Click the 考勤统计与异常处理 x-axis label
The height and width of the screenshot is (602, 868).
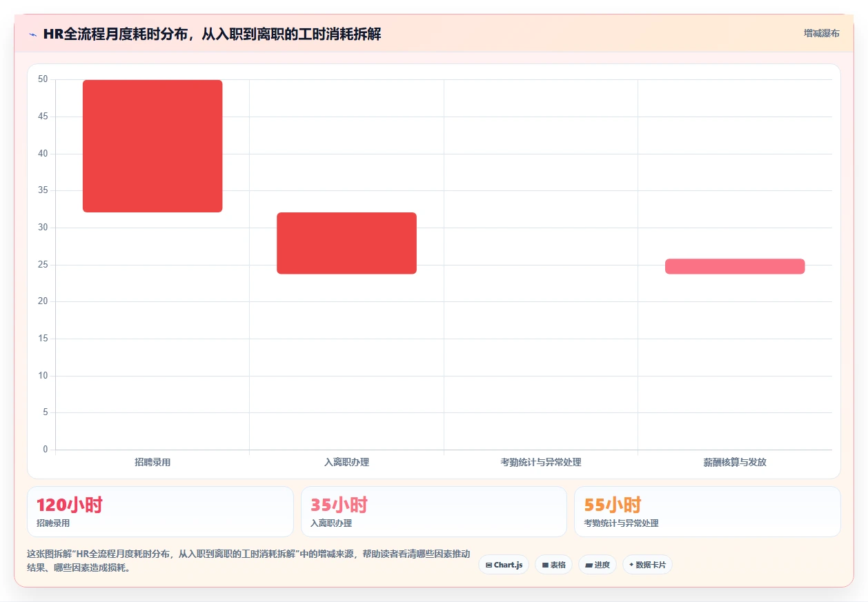click(541, 462)
